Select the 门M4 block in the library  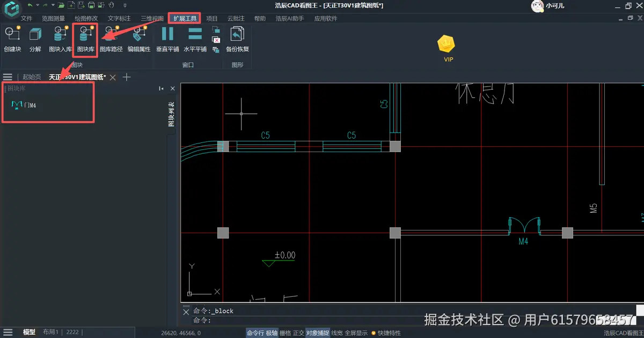coord(23,105)
